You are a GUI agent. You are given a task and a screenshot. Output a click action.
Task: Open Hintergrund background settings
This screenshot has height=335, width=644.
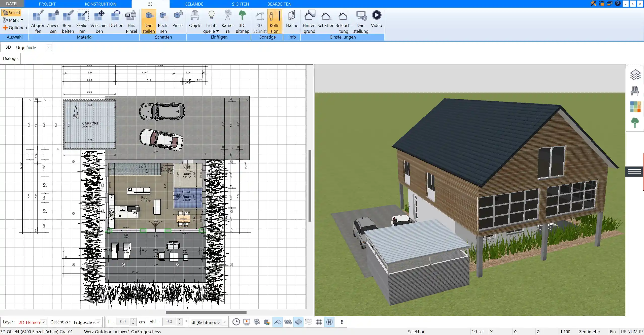click(x=309, y=21)
